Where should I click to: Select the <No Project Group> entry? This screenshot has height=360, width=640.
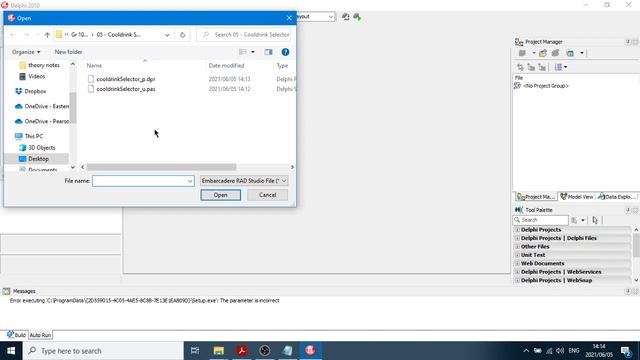coord(546,86)
